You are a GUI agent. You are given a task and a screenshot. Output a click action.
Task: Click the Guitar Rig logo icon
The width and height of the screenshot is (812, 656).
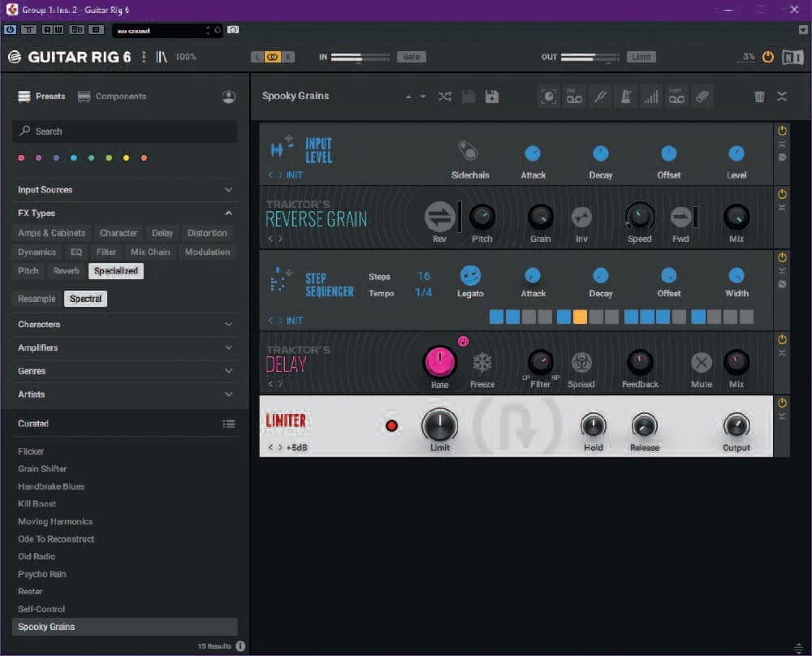15,57
